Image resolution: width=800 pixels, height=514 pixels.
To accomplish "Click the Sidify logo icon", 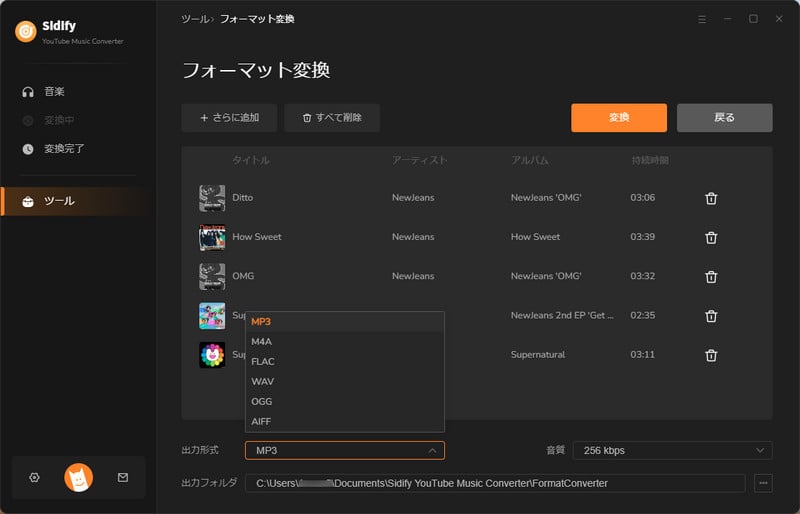I will (26, 31).
